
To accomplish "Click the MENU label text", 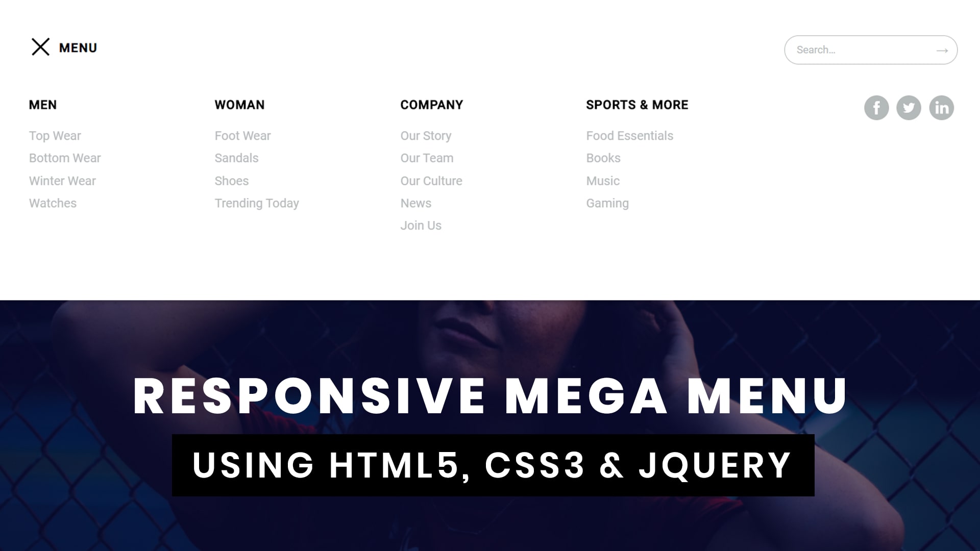I will [x=78, y=47].
